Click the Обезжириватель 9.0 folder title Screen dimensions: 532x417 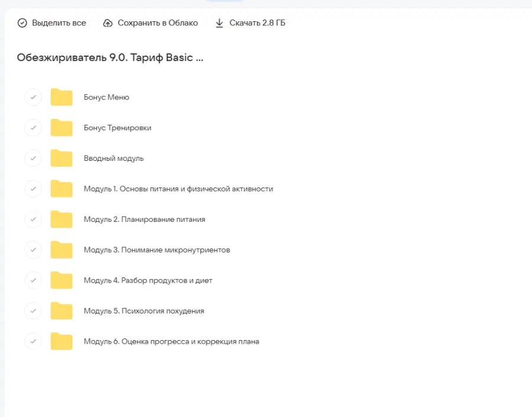(x=110, y=58)
